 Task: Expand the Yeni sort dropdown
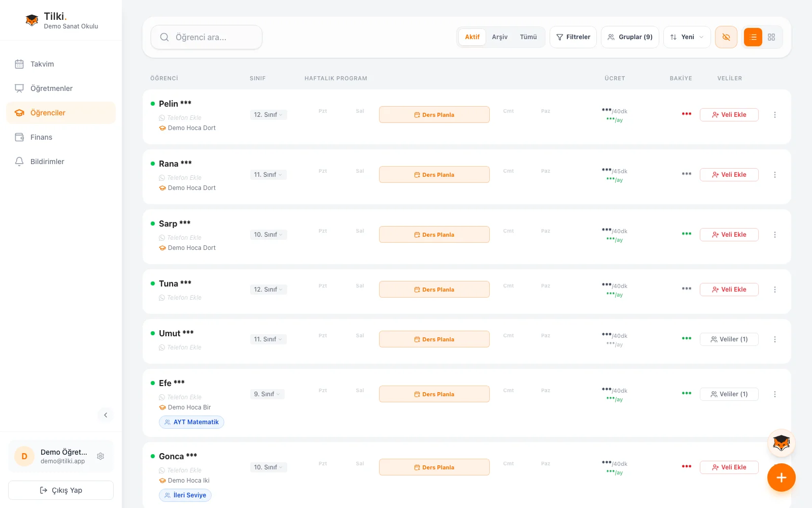pyautogui.click(x=687, y=37)
